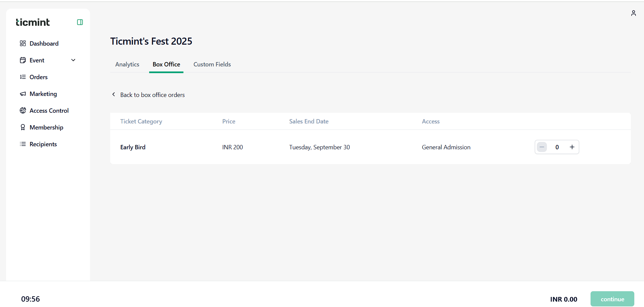Click the ticmint logo
Image resolution: width=644 pixels, height=307 pixels.
33,22
